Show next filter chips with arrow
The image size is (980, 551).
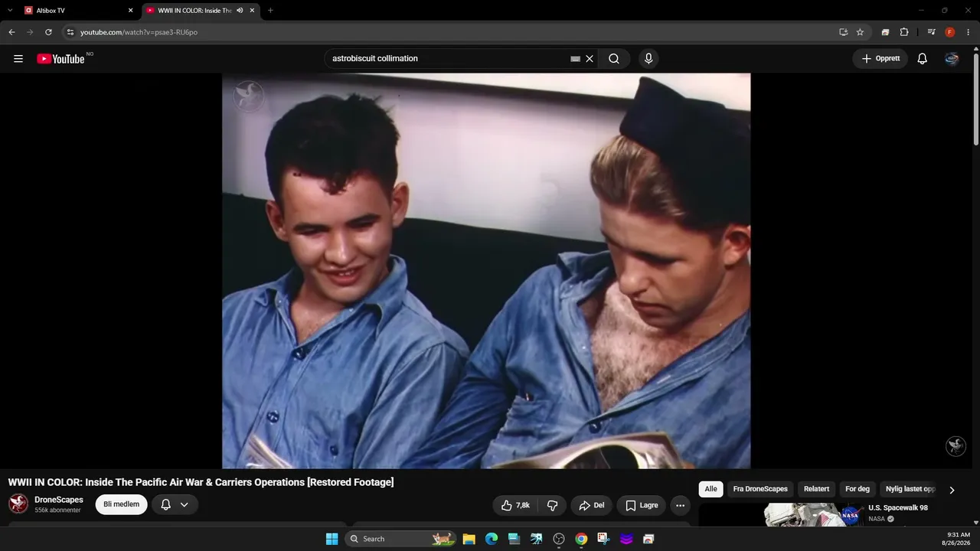(x=952, y=490)
